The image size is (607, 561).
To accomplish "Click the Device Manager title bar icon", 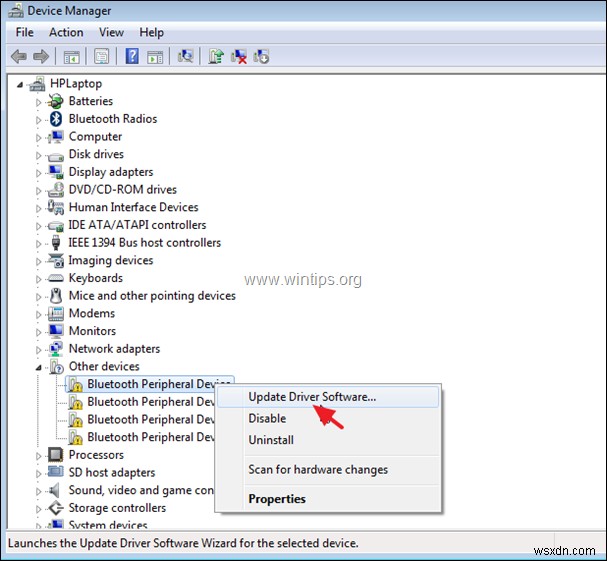I will pos(15,10).
